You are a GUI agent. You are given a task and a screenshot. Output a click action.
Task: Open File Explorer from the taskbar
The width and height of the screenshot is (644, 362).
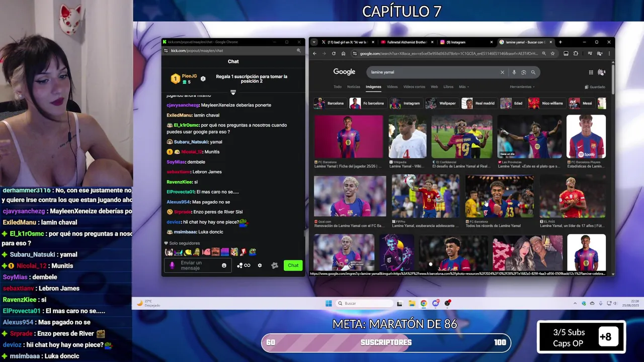pos(412,303)
